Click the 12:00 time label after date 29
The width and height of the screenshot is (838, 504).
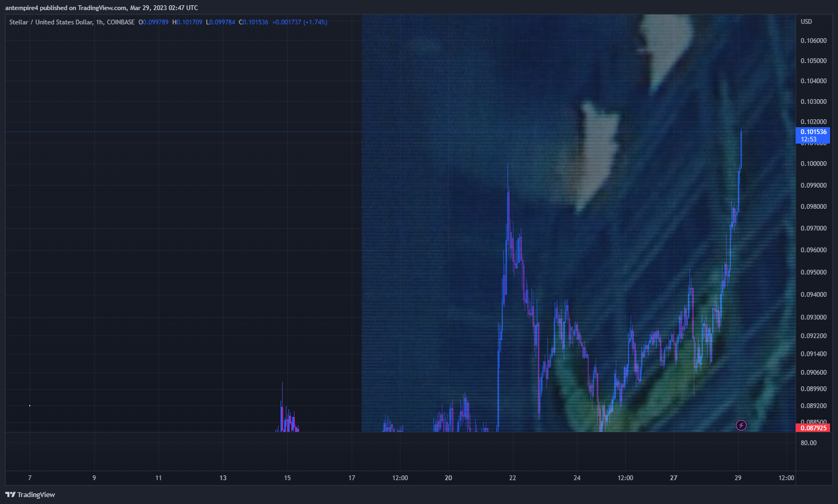(786, 478)
